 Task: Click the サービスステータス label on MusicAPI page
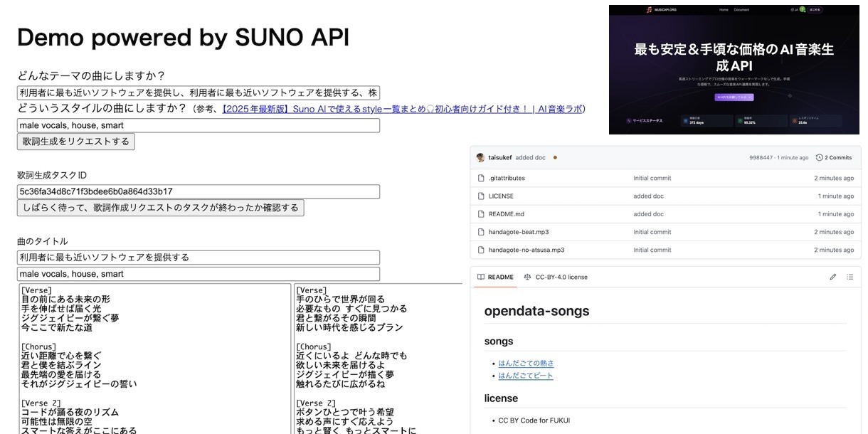[647, 120]
